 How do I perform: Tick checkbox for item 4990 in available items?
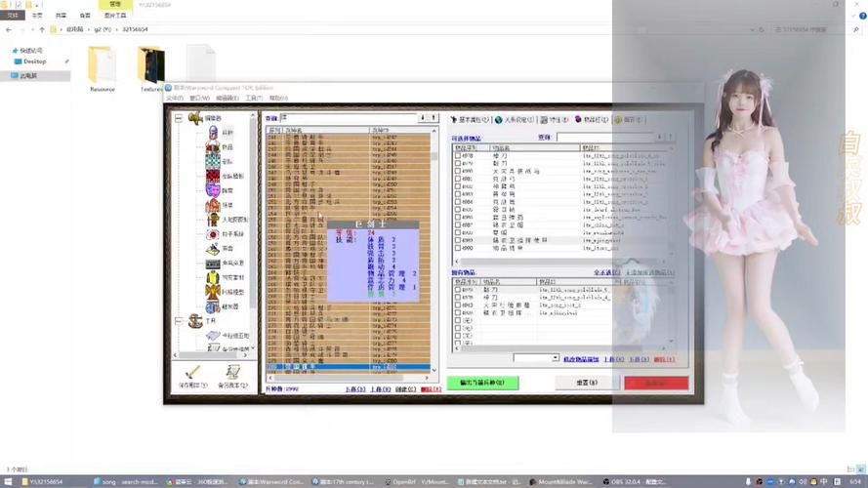pos(457,248)
